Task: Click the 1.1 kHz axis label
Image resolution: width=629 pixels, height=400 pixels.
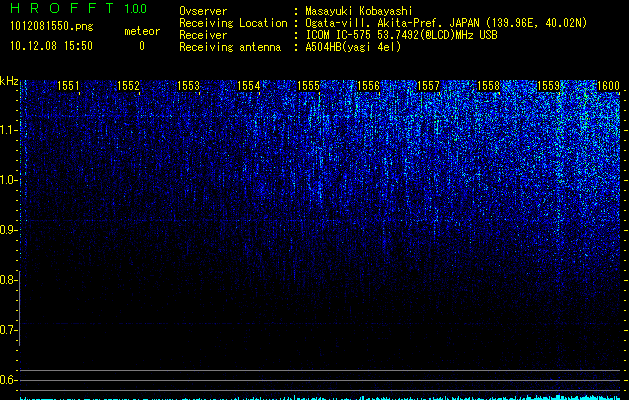Action: pos(7,130)
